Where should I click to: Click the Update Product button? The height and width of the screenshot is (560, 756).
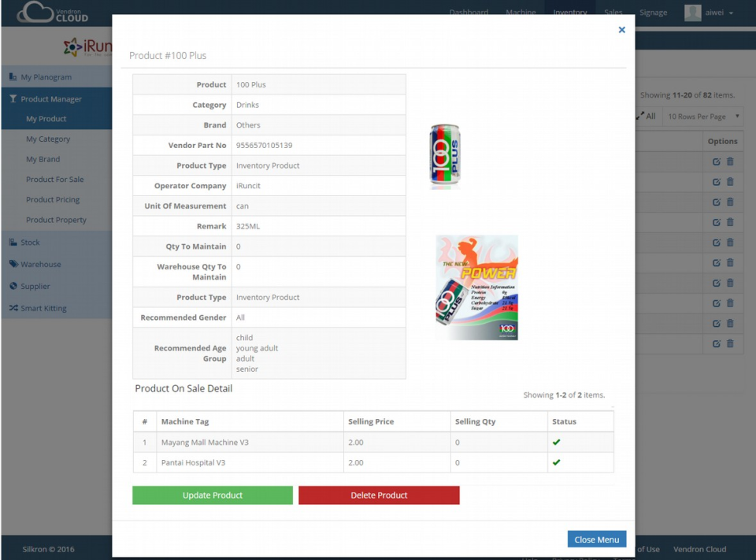point(212,495)
